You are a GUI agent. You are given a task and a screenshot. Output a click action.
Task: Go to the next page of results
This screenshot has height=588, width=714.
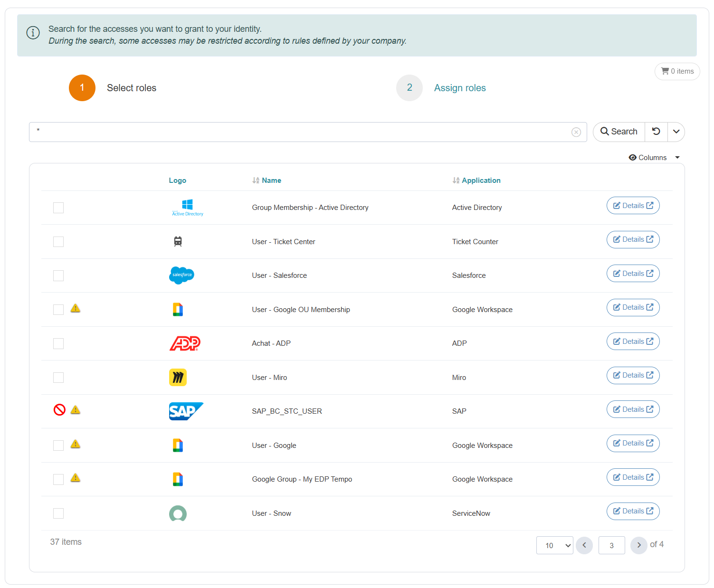coord(638,545)
